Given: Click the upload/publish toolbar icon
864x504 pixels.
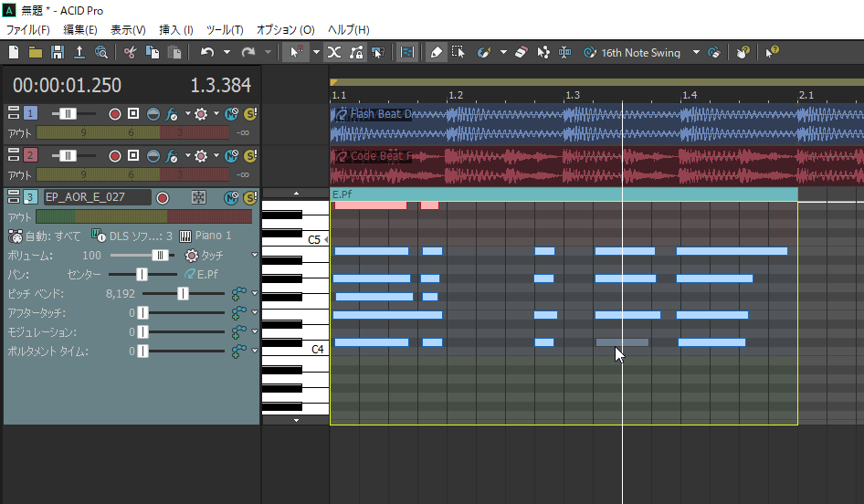Looking at the screenshot, I should pos(79,52).
